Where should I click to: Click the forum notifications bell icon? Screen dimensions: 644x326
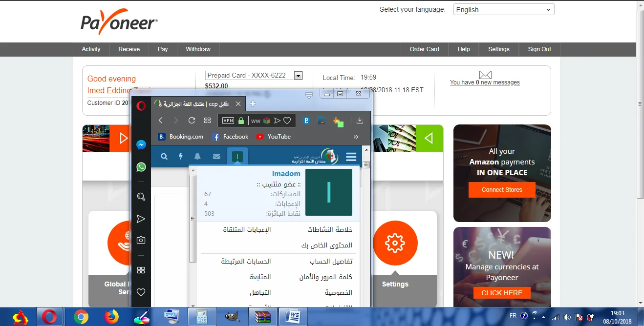coord(197,157)
